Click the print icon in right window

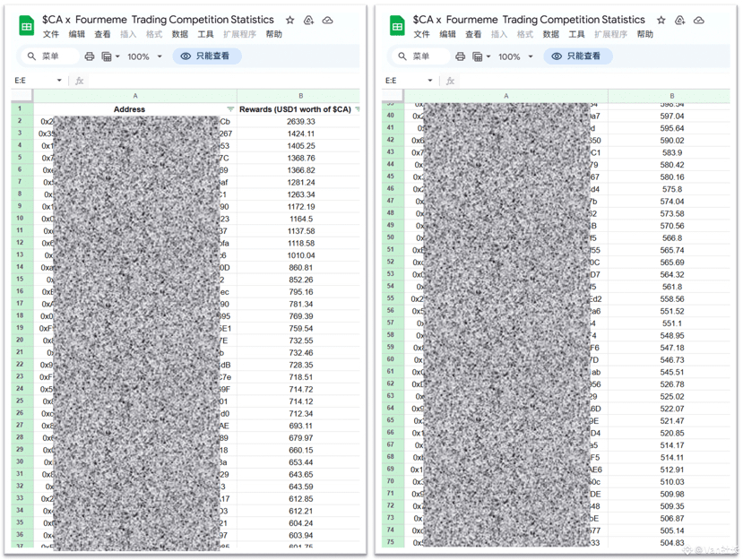[x=460, y=56]
